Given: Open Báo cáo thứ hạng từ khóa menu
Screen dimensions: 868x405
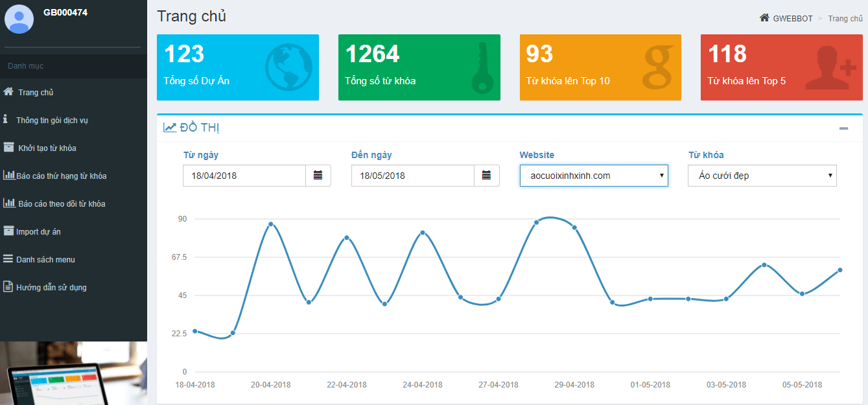Looking at the screenshot, I should 61,176.
